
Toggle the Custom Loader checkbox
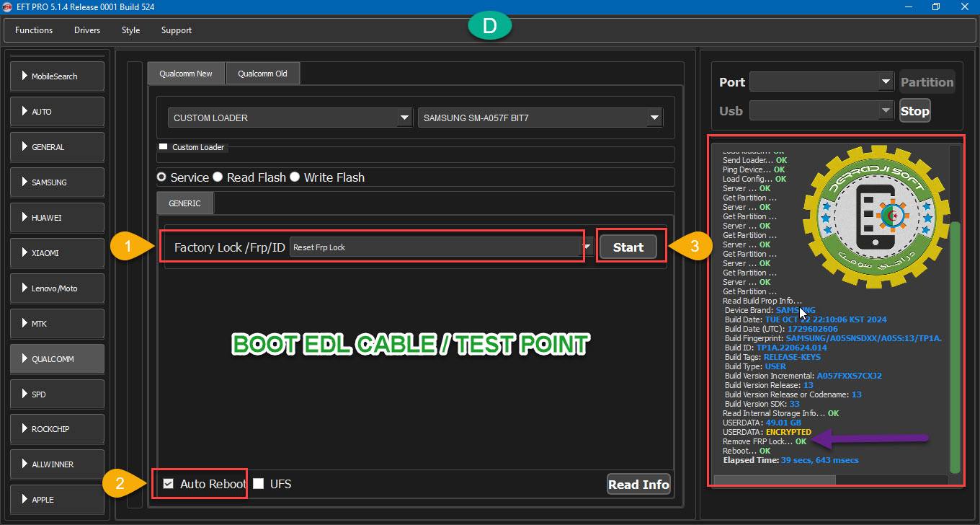164,147
